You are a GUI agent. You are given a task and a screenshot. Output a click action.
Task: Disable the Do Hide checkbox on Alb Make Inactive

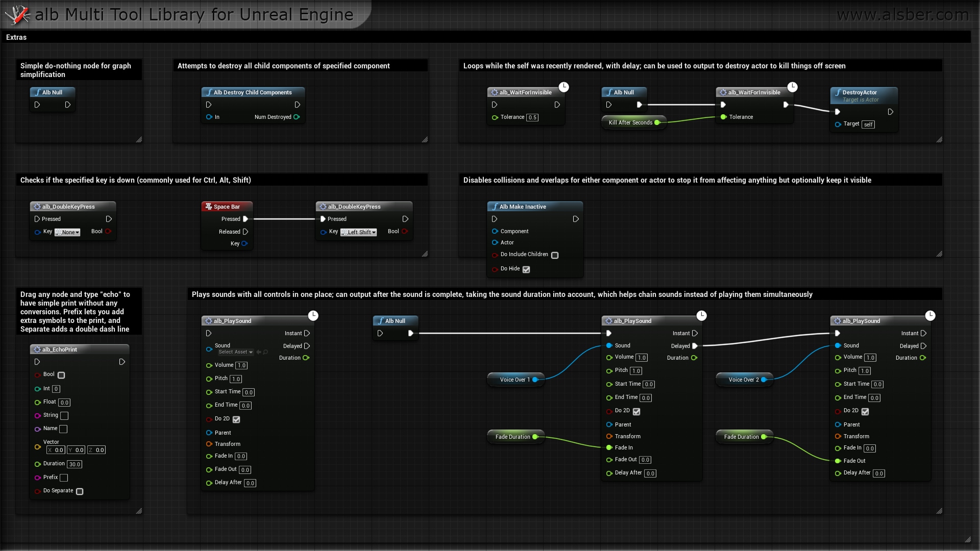pyautogui.click(x=526, y=270)
